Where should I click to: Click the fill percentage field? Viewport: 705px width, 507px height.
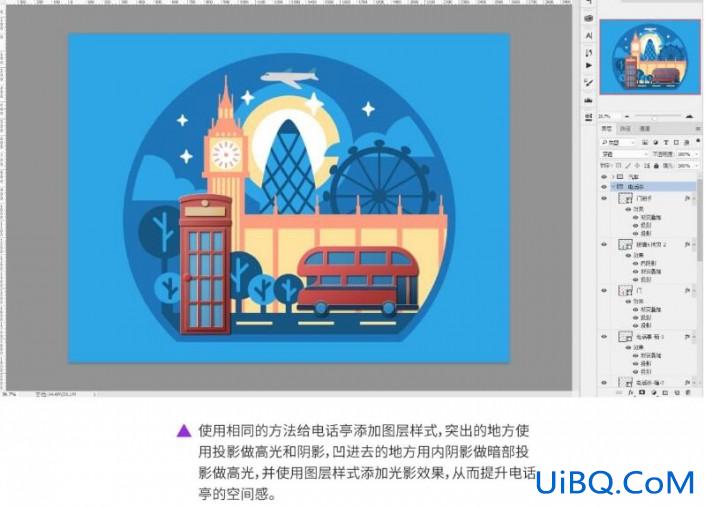[x=685, y=166]
